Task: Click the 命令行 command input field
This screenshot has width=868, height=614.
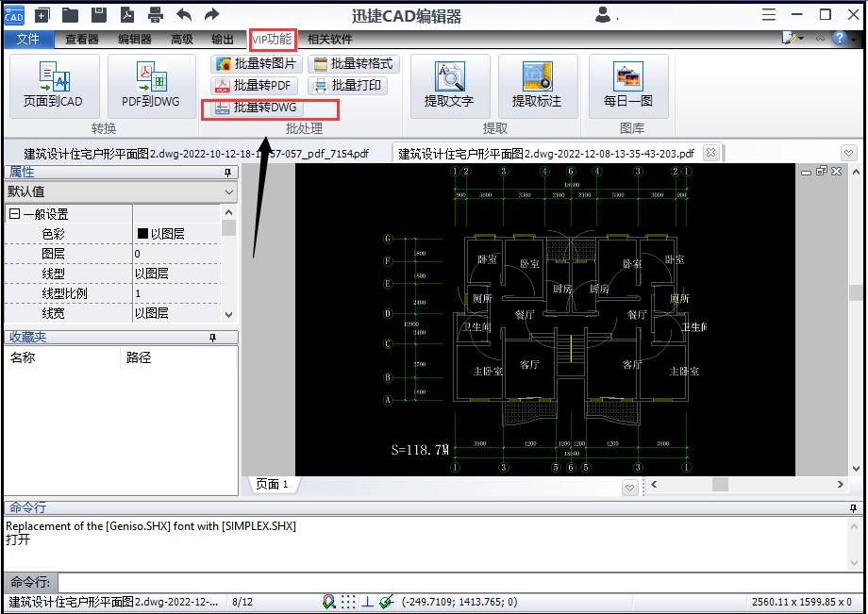Action: pos(453,582)
